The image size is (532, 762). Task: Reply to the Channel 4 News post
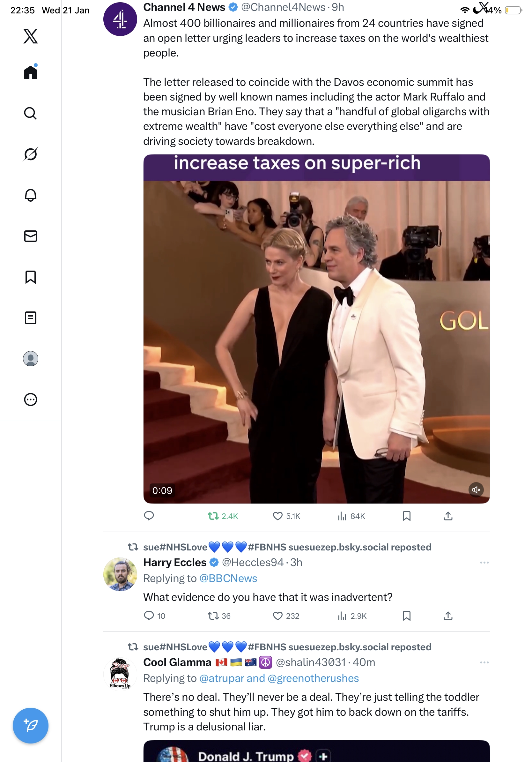[x=149, y=516]
